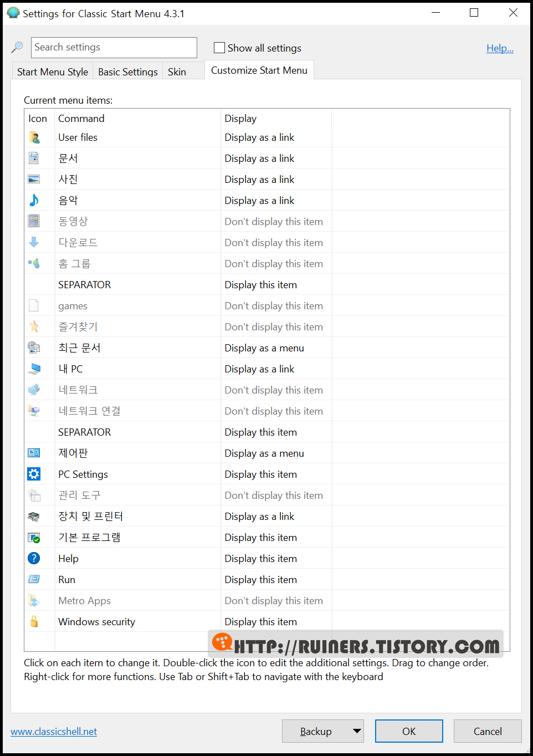Click the 제어판 control panel icon
This screenshot has height=756, width=533.
point(34,453)
